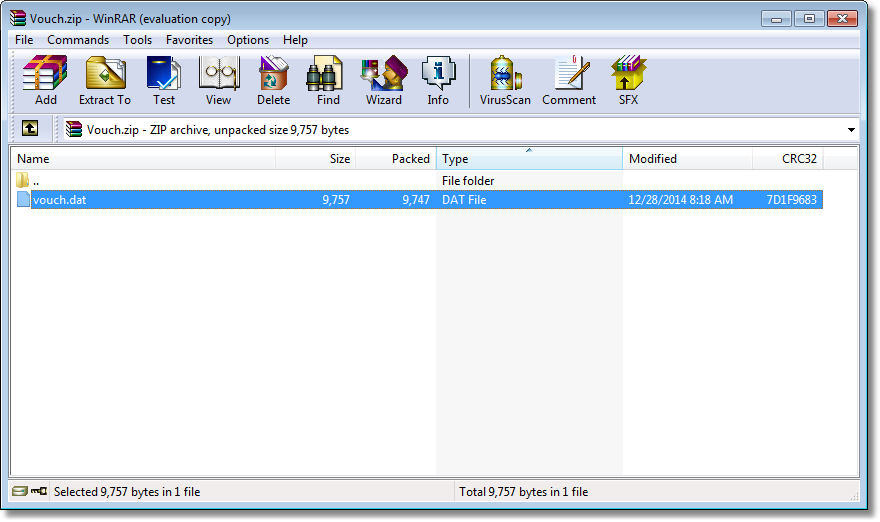
Task: Click the 9,757 size cell of vouch.dat
Action: (336, 200)
